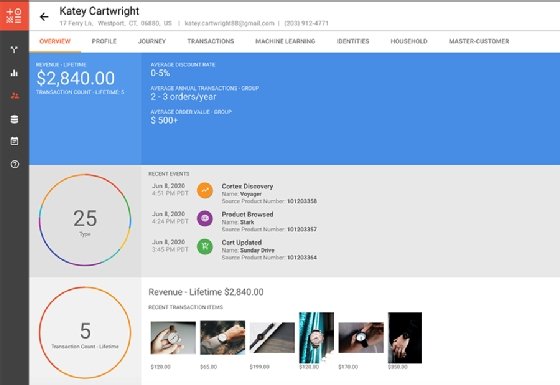Click the $350.00 dark watch thumbnail
Image resolution: width=560 pixels, height=385 pixels.
pyautogui.click(x=405, y=338)
